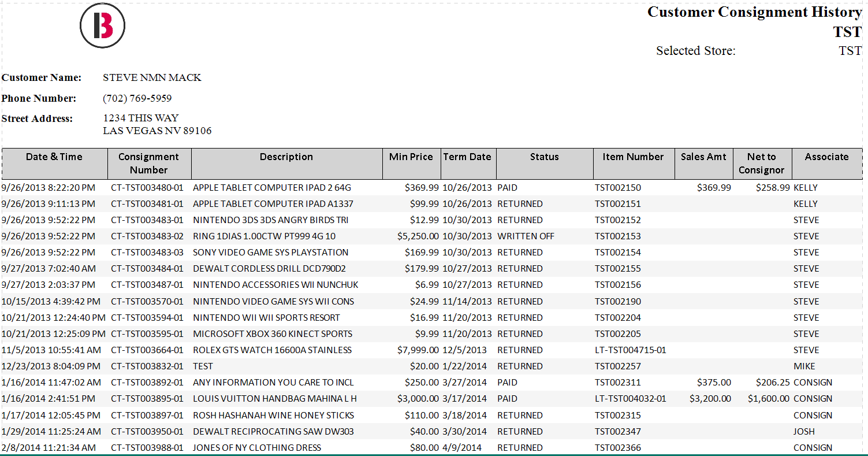Select the phone number (702) 769-5959
Image resolution: width=868 pixels, height=456 pixels.
(137, 98)
